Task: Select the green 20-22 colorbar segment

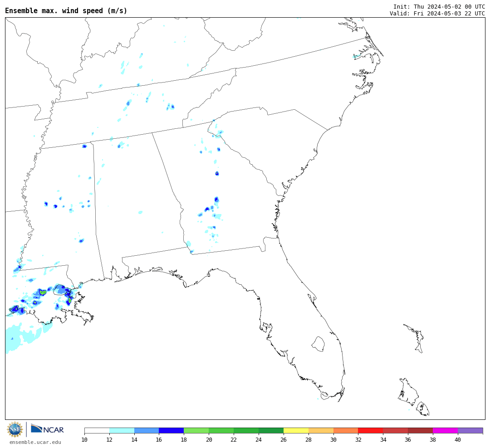Action: click(221, 430)
